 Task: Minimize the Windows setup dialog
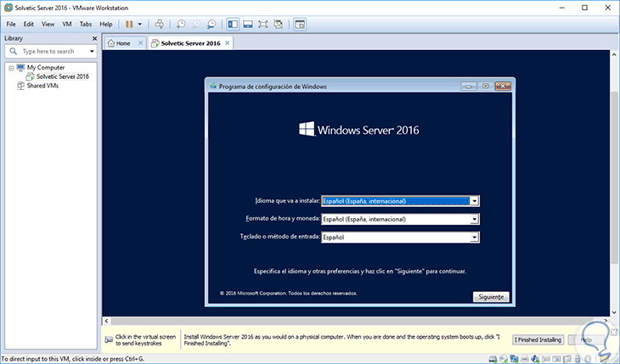[469, 86]
